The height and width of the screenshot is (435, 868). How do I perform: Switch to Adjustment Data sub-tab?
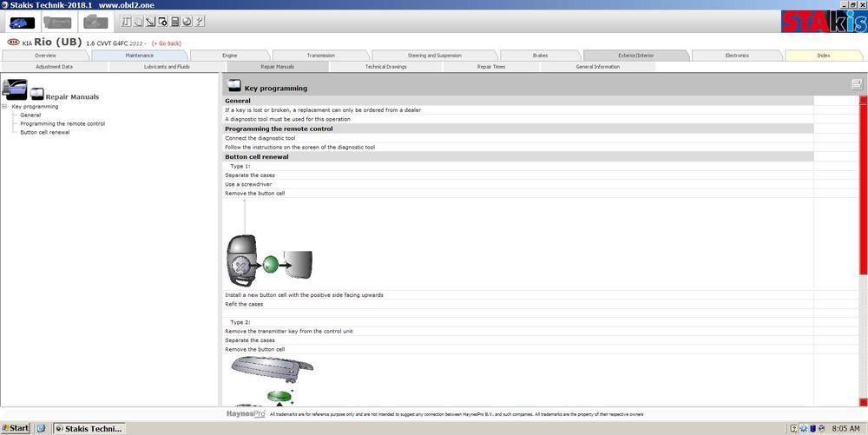point(54,66)
